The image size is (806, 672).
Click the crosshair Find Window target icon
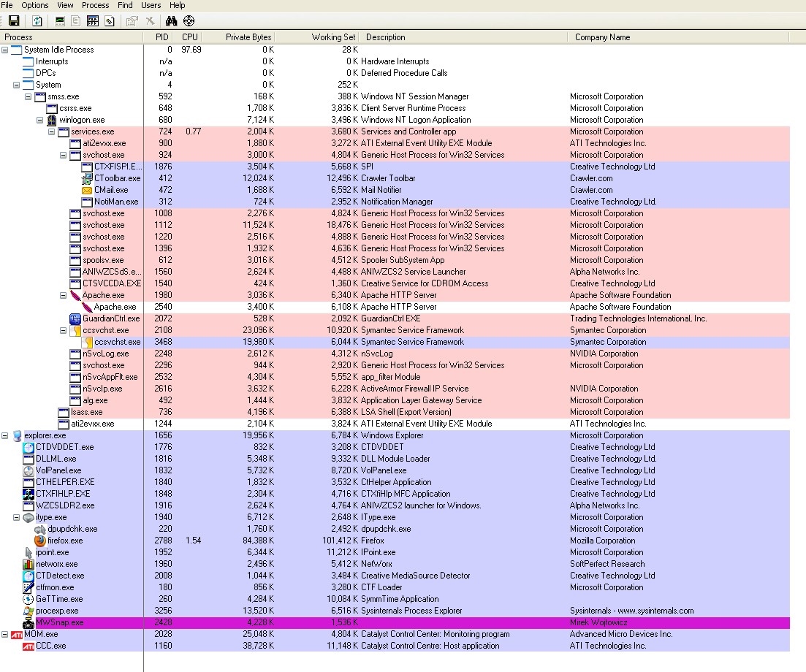coord(189,20)
